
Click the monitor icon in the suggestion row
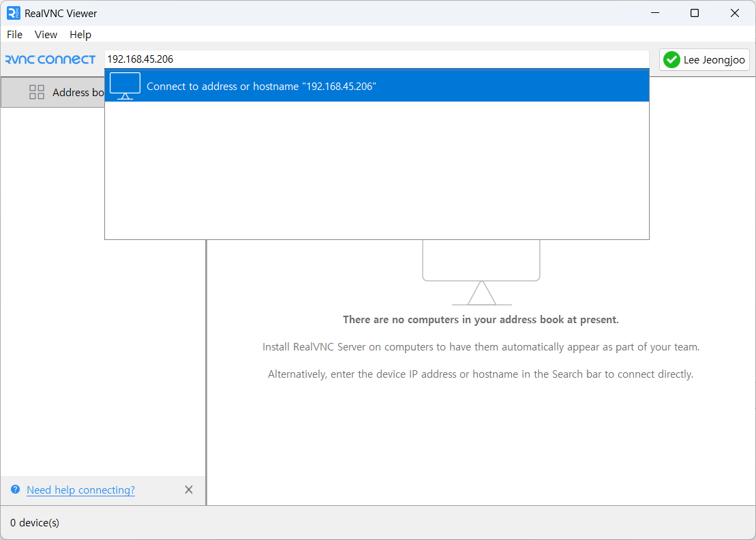point(125,86)
